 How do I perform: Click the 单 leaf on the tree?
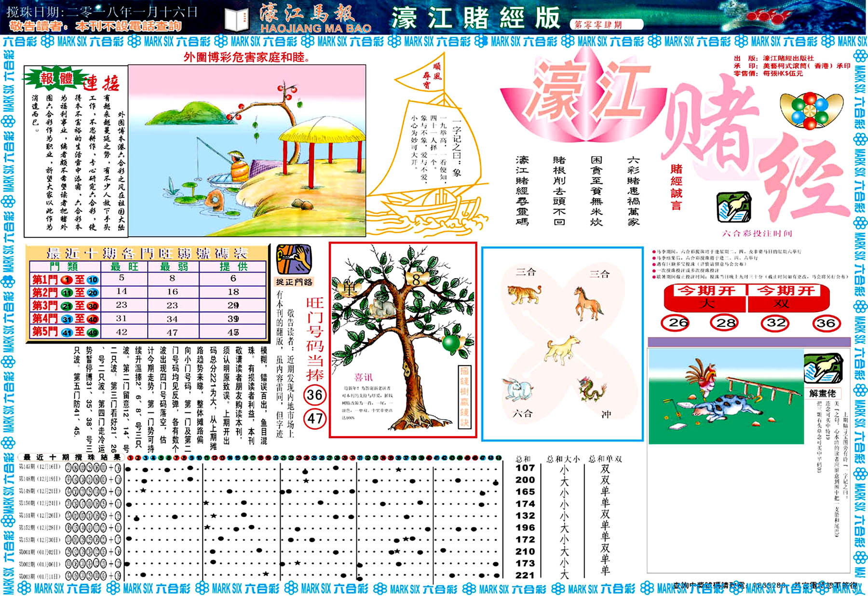349,288
